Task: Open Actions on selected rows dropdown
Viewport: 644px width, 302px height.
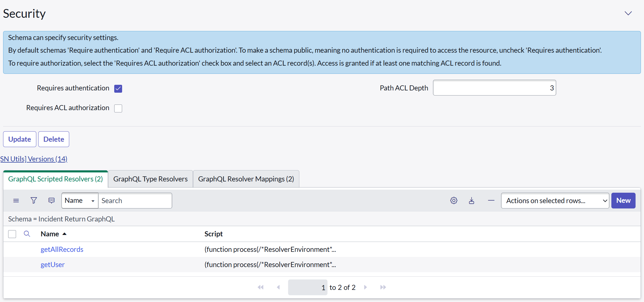Action: point(555,201)
